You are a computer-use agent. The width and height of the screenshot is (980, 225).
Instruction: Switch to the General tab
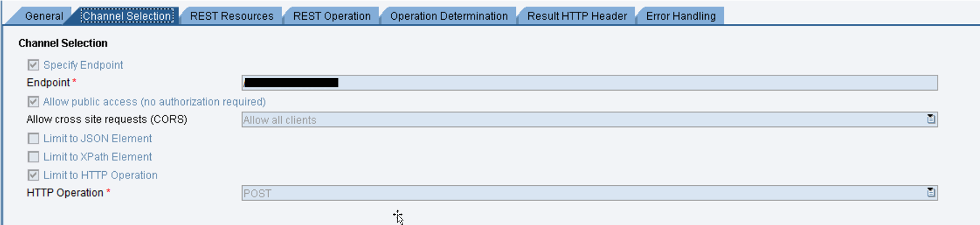pos(44,16)
